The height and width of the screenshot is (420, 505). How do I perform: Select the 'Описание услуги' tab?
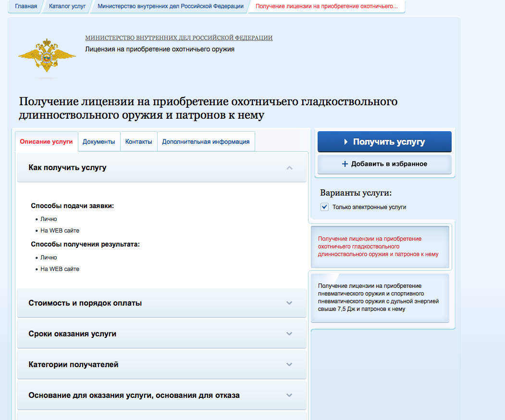46,142
